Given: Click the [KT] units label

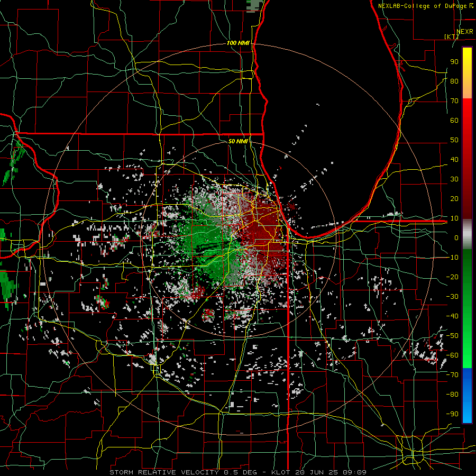Looking at the screenshot, I should (x=452, y=36).
